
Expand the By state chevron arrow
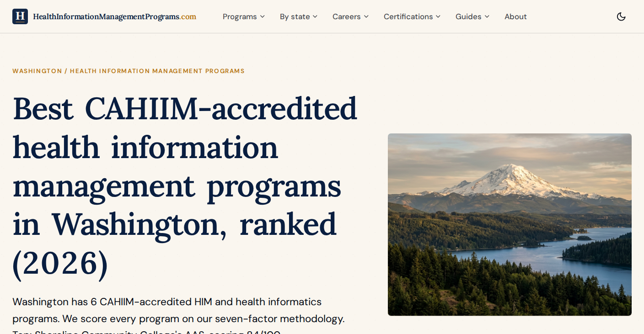(x=315, y=16)
